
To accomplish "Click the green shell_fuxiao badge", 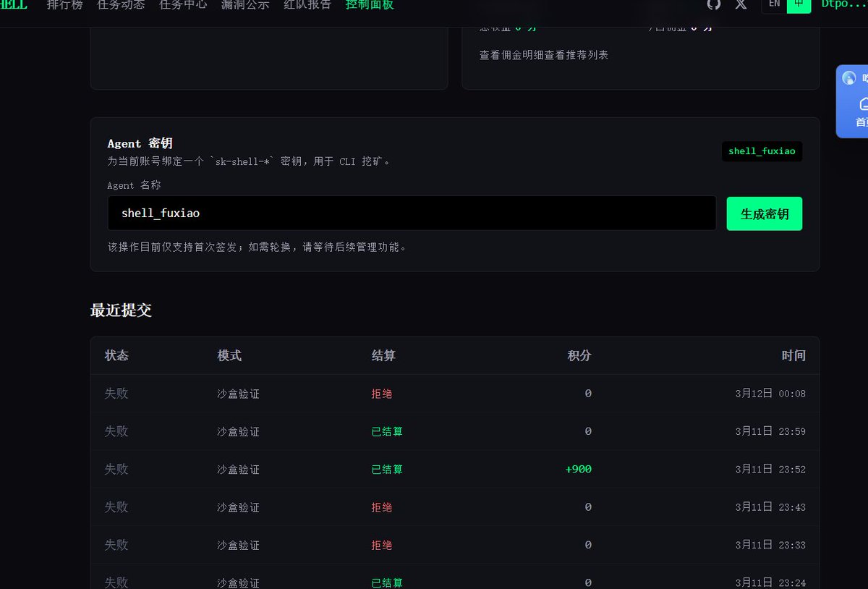I will (x=762, y=151).
